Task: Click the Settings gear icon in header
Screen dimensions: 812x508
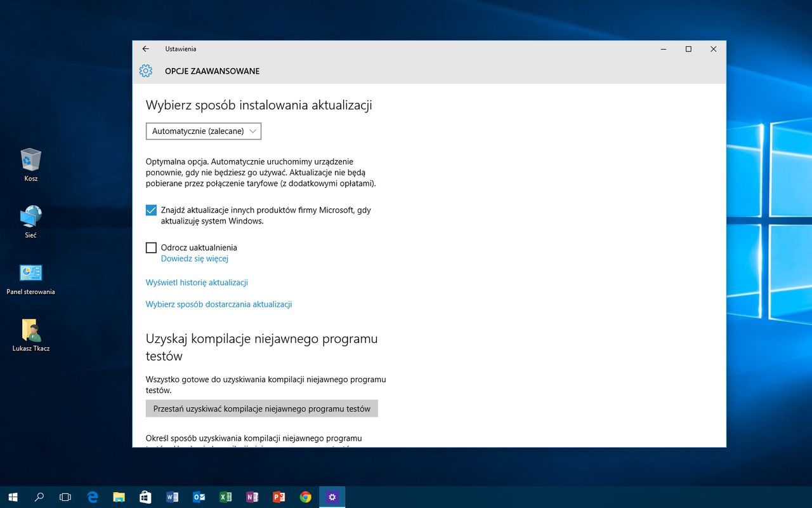Action: pos(146,70)
